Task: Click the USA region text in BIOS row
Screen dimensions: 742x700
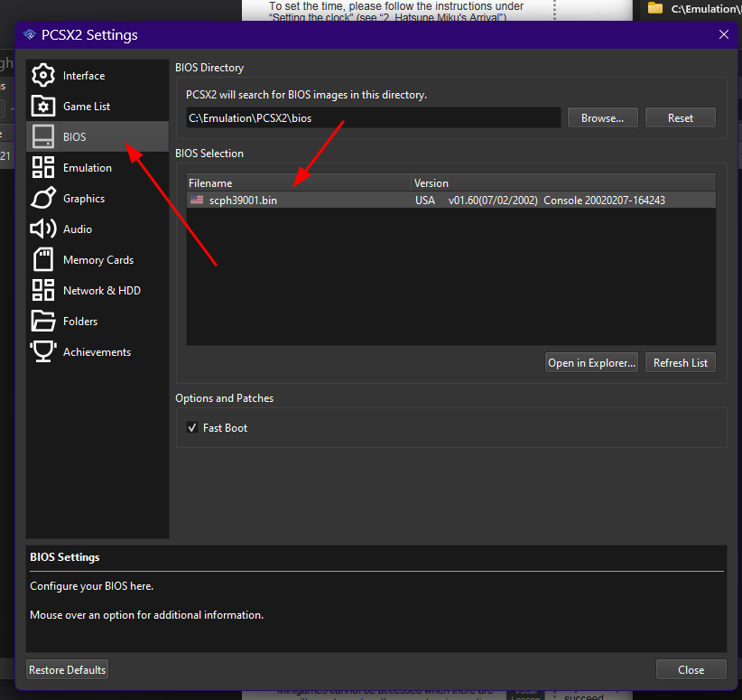Action: pos(425,201)
